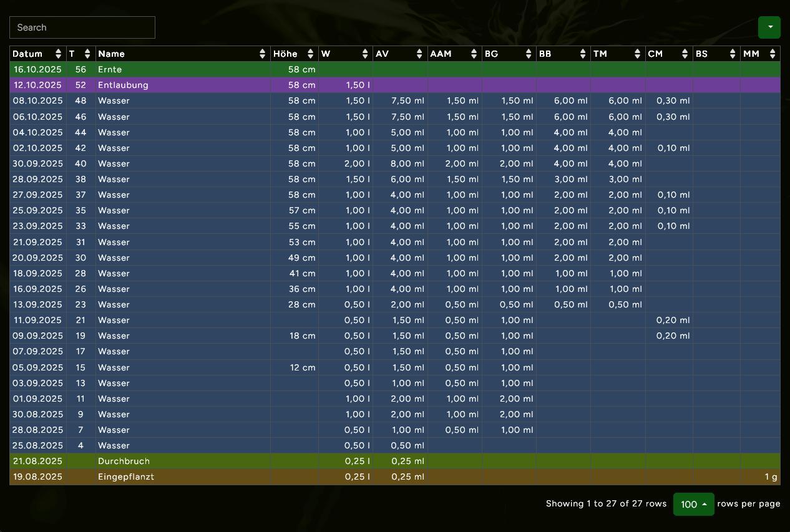Sort by BS column

pos(733,54)
